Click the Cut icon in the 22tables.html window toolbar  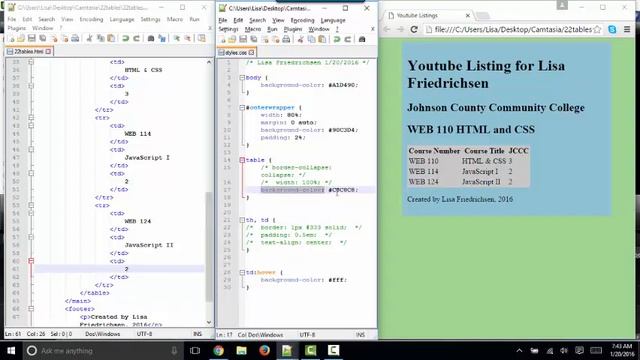point(89,39)
